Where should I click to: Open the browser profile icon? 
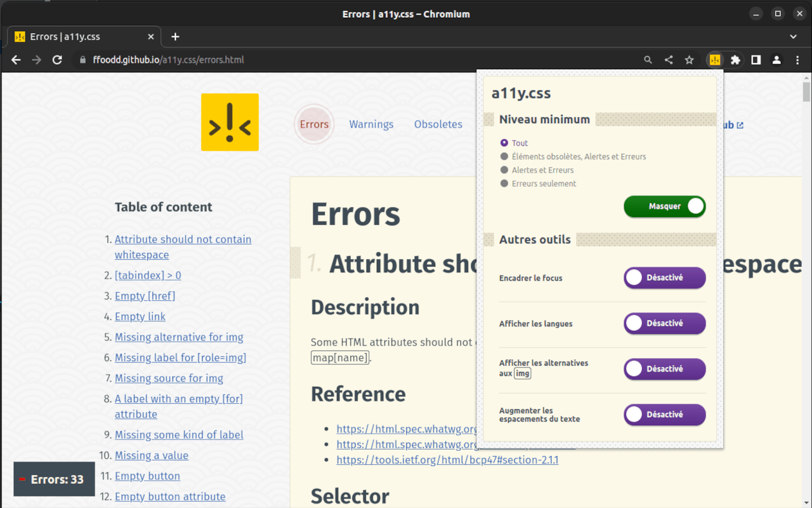tap(776, 60)
